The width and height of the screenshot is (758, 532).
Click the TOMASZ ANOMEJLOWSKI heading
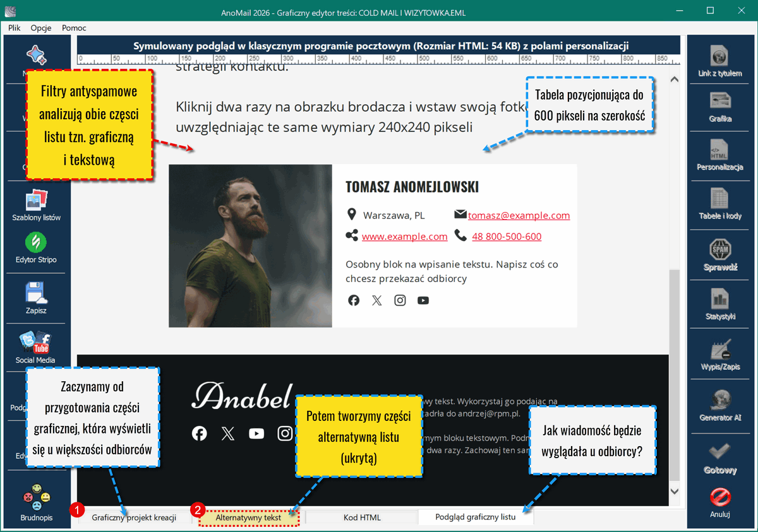click(x=412, y=187)
